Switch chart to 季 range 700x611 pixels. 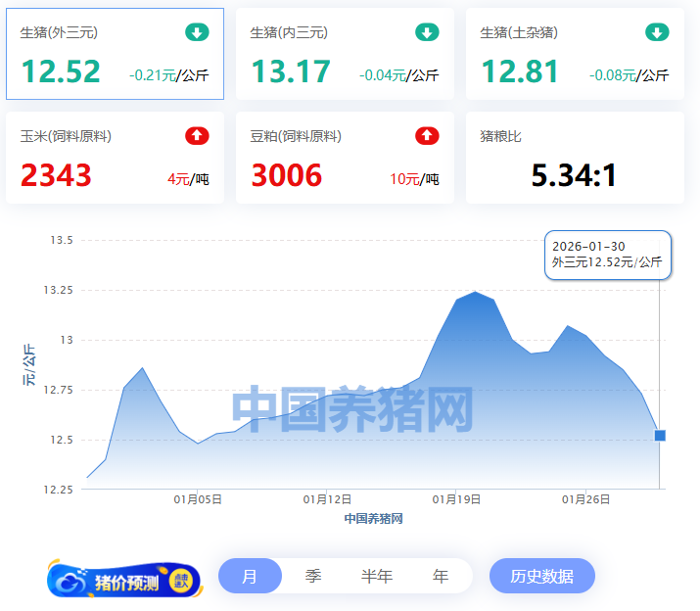point(313,577)
